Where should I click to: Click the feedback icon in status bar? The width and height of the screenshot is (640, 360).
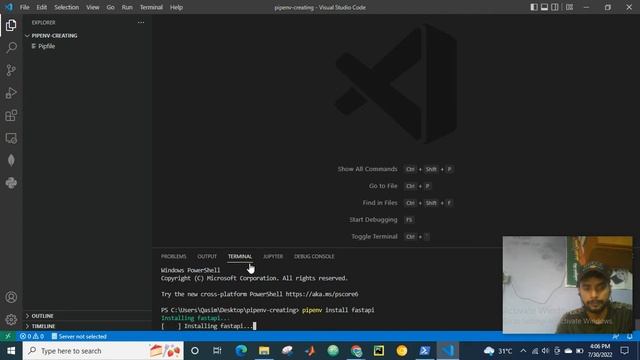(x=616, y=336)
